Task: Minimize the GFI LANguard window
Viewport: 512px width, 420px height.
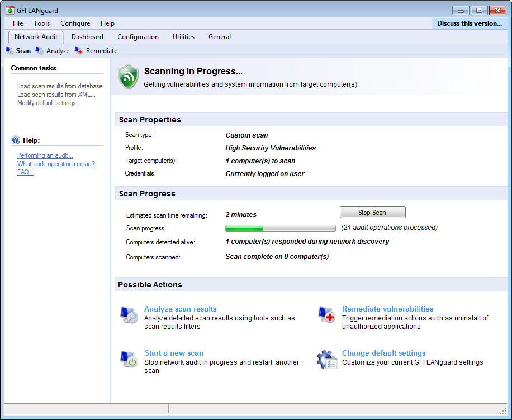Action: coord(461,11)
